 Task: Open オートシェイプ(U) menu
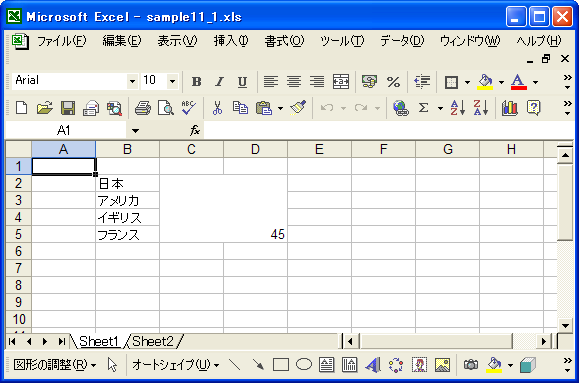point(176,365)
